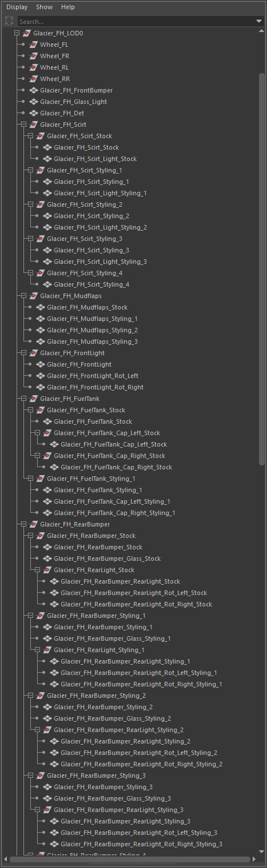Click the vertical scrollbar of the outliner
This screenshot has height=868, width=267.
pos(261,268)
